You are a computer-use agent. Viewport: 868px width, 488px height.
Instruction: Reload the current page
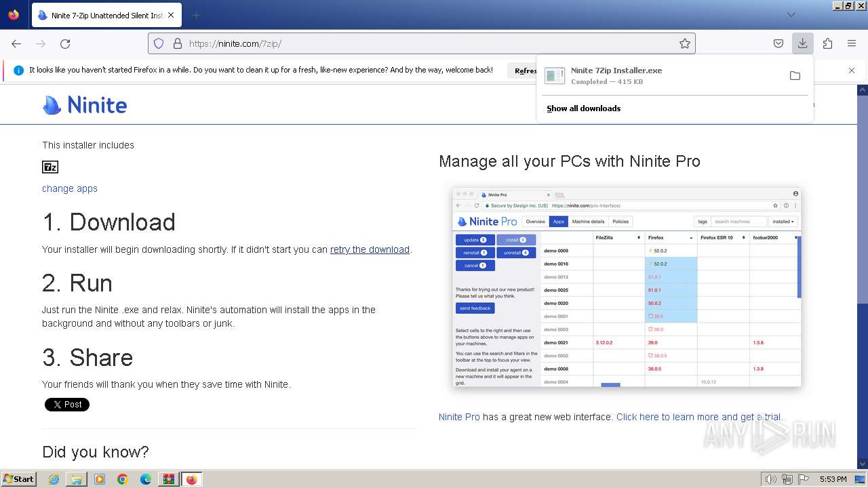(x=65, y=43)
